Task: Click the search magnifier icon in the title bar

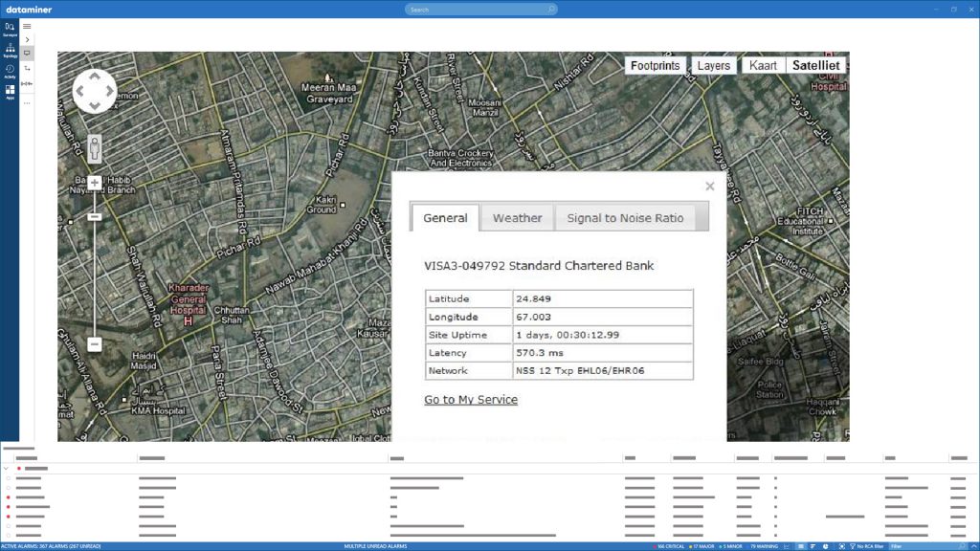Action: click(x=551, y=10)
